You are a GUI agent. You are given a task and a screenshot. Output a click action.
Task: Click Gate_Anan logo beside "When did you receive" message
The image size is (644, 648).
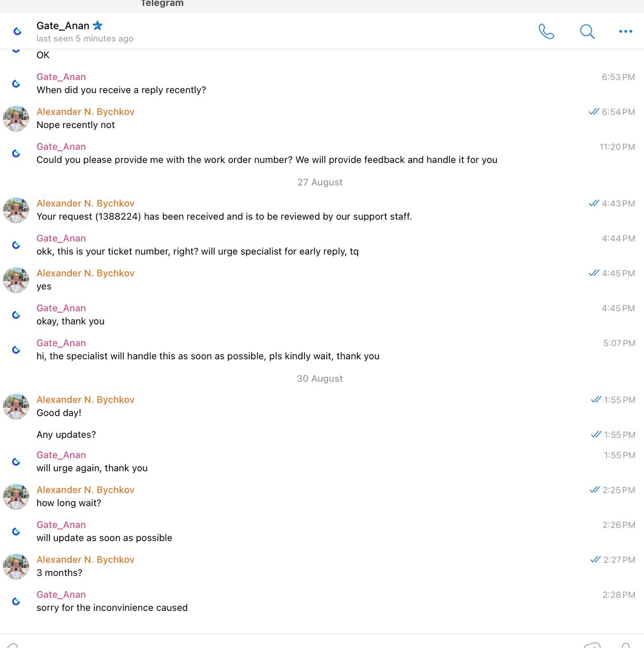[16, 84]
